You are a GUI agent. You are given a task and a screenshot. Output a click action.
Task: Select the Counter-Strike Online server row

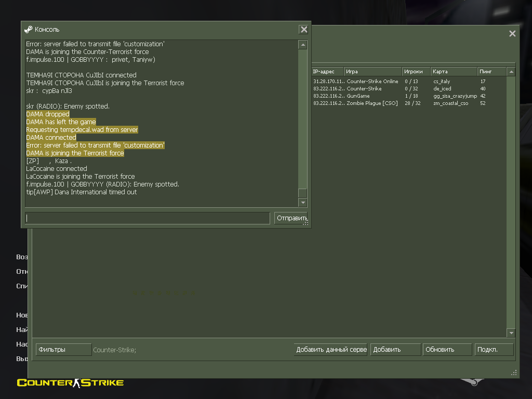[409, 82]
